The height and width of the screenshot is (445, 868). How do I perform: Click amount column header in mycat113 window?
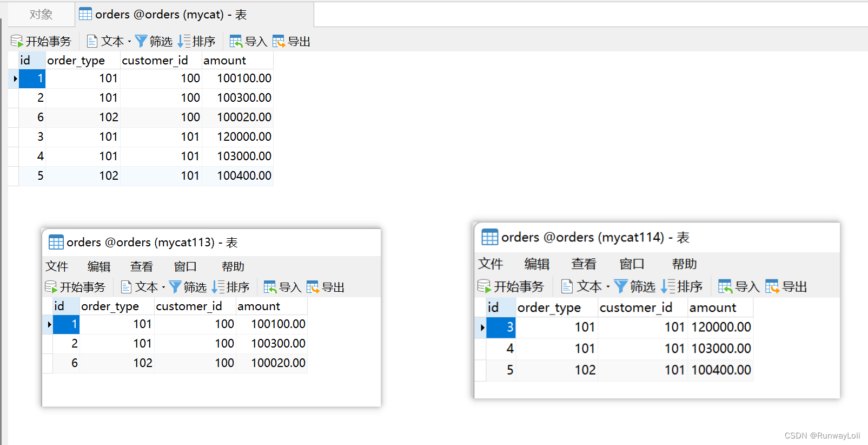[271, 306]
